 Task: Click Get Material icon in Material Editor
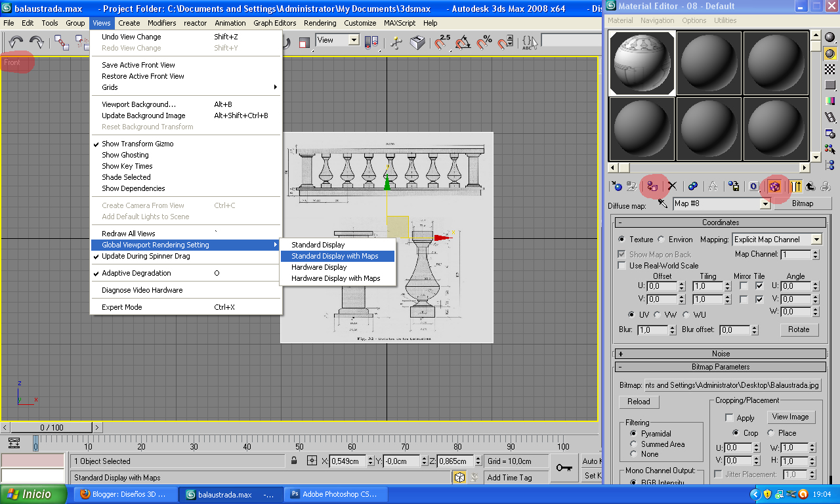pyautogui.click(x=616, y=186)
